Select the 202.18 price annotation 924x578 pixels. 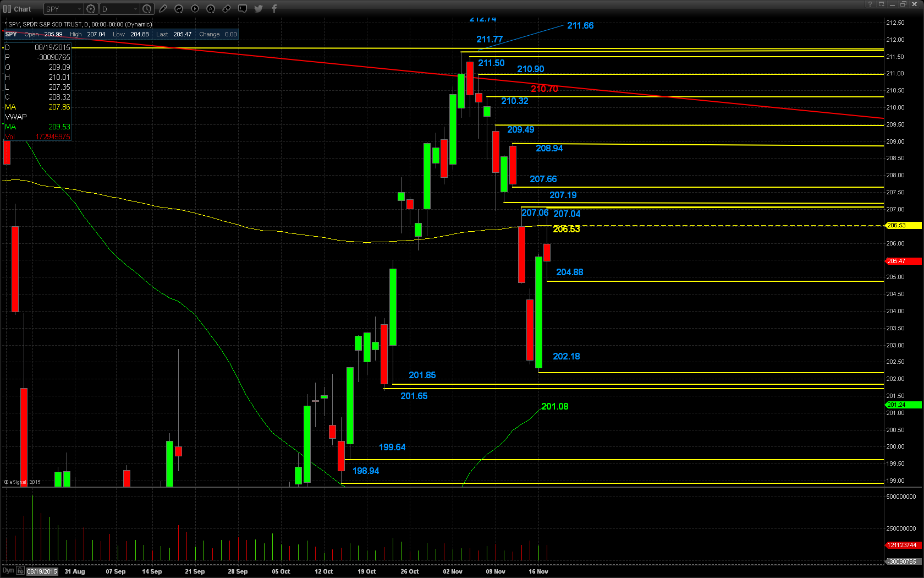tap(566, 356)
